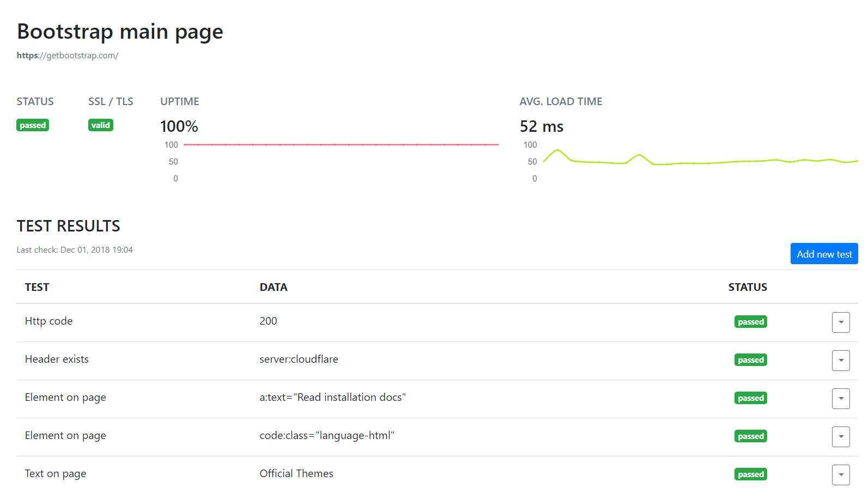Click the uptime chart line
868x500 pixels.
pyautogui.click(x=341, y=145)
